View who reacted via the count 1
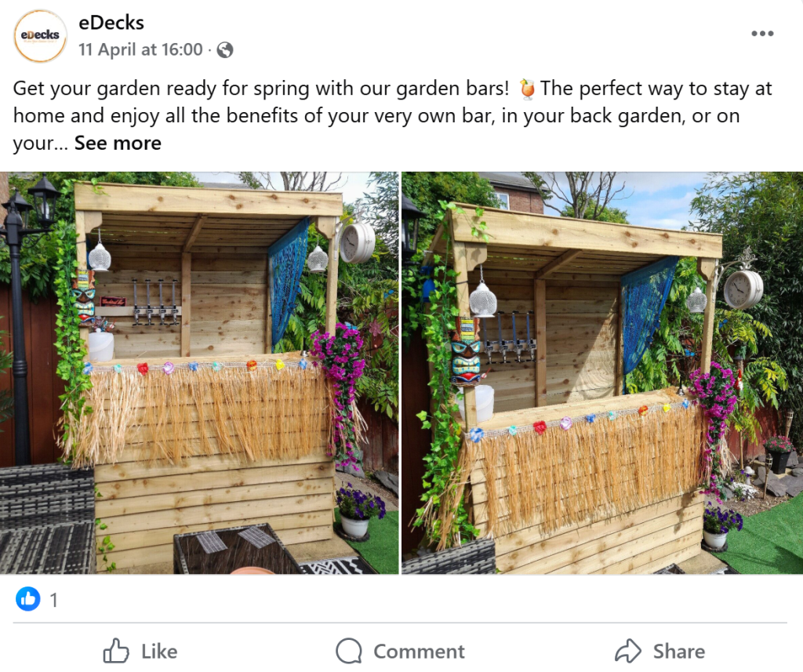The height and width of the screenshot is (672, 803). pos(53,601)
